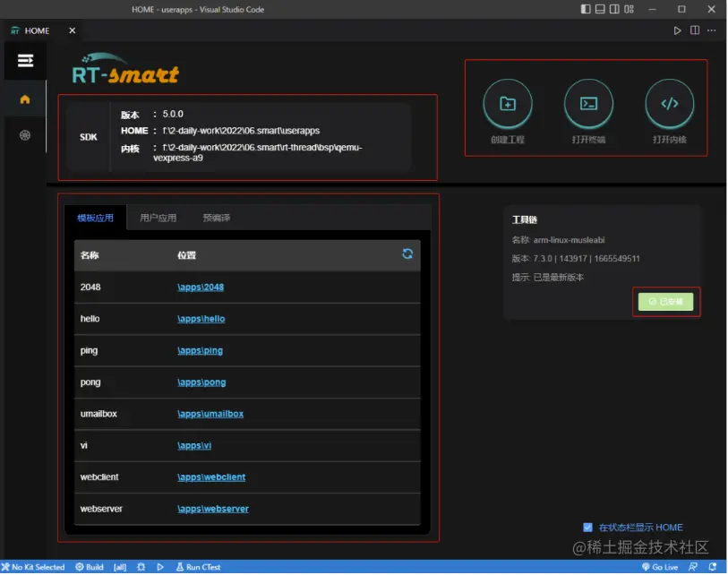Click the kernel path ending qemu-vexpress-a9

click(258, 152)
